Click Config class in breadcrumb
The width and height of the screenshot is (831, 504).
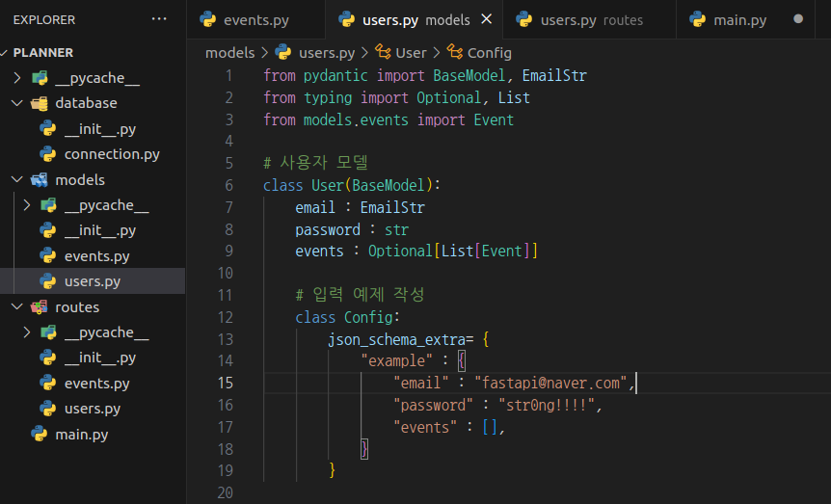[x=489, y=53]
